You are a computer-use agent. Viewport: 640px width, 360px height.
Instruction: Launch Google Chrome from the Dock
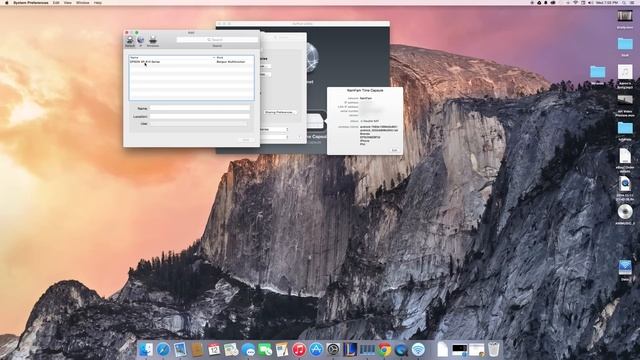(x=384, y=350)
